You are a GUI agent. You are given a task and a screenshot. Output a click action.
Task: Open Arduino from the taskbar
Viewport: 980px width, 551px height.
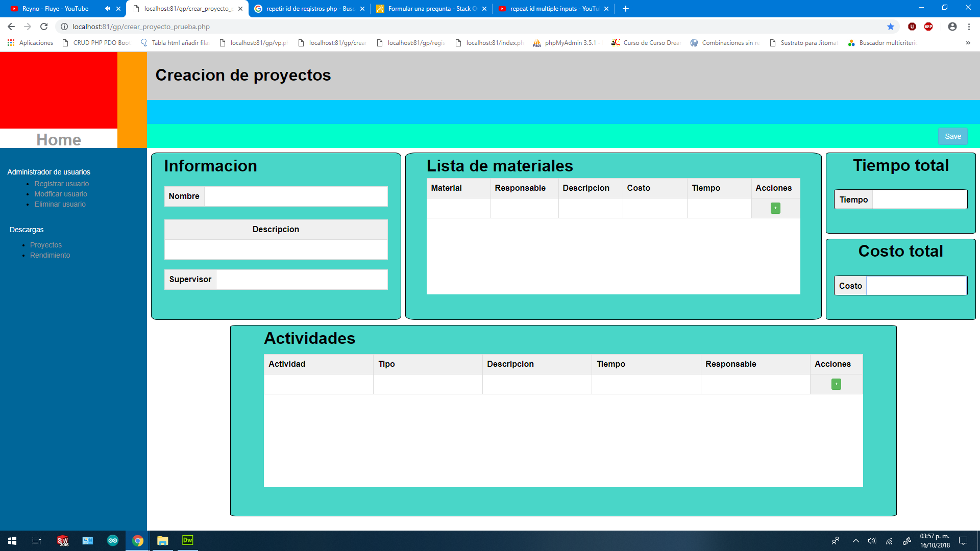(113, 541)
